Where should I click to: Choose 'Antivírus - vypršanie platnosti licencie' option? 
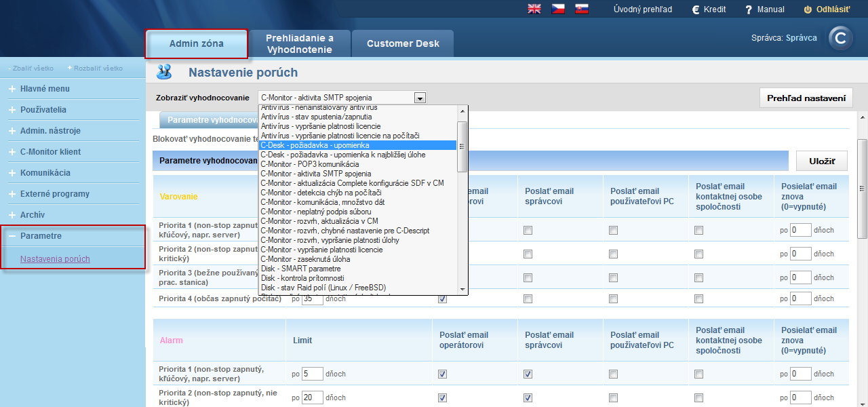pos(357,126)
